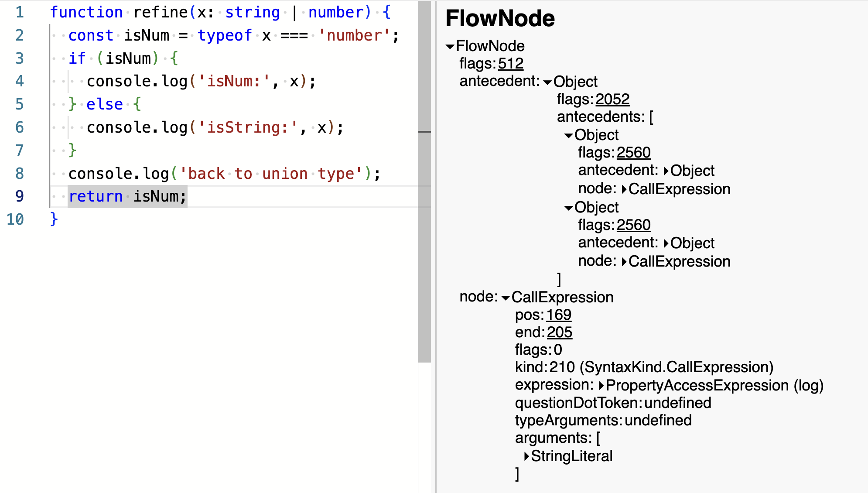
Task: Collapse the antecedent Object under FlowNode
Action: (x=548, y=82)
